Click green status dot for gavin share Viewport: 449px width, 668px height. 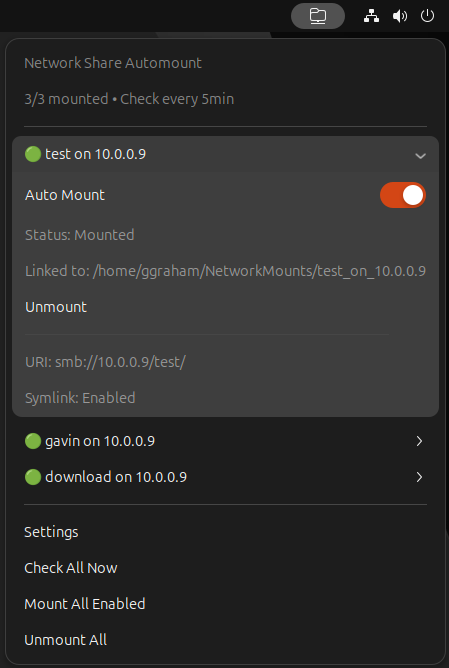33,441
